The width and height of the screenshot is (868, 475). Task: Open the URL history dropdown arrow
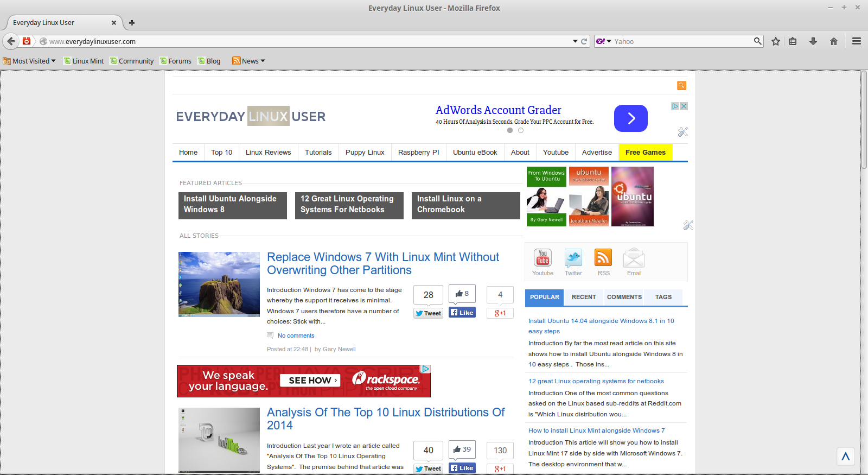tap(575, 41)
